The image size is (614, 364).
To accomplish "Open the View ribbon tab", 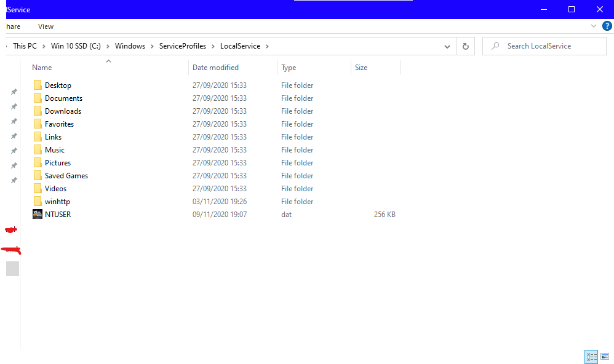I will click(46, 26).
